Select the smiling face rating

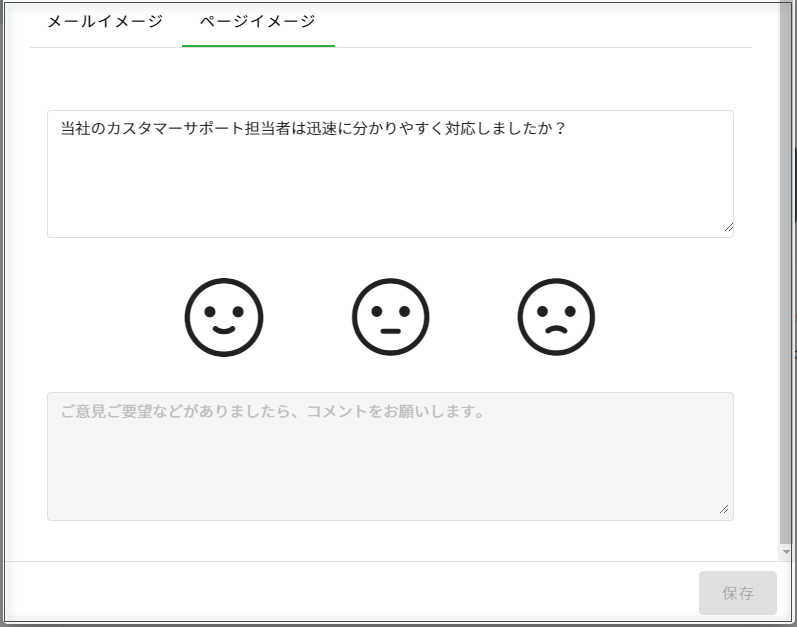pos(224,317)
